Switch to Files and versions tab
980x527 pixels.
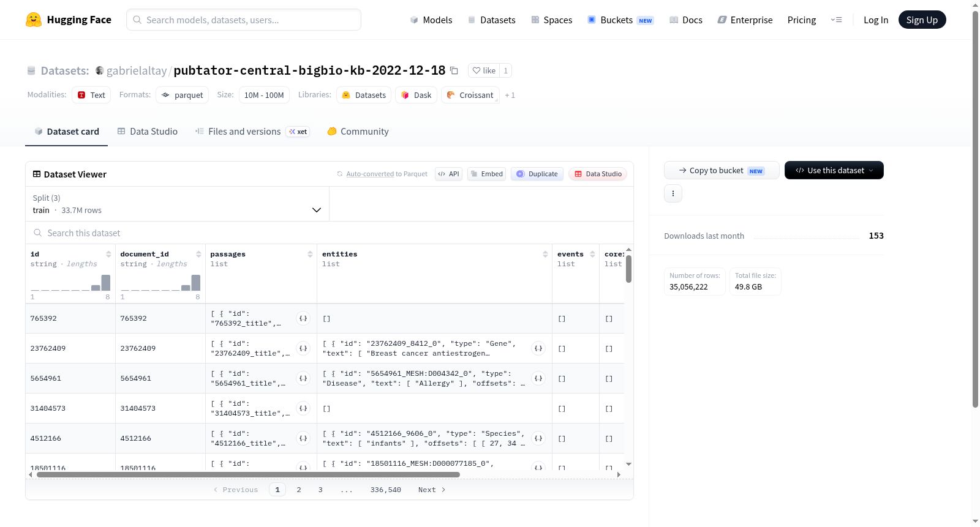(x=252, y=132)
